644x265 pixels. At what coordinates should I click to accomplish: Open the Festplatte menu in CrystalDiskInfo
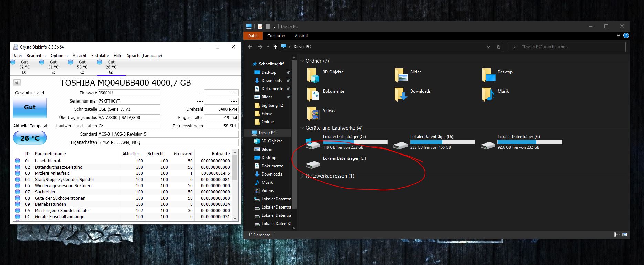click(x=100, y=56)
